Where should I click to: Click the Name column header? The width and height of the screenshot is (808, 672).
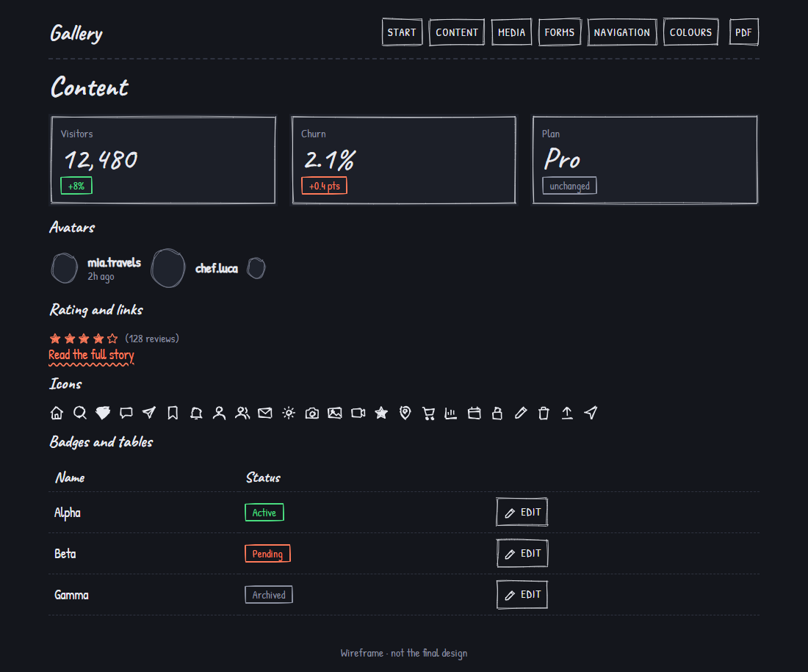[70, 477]
